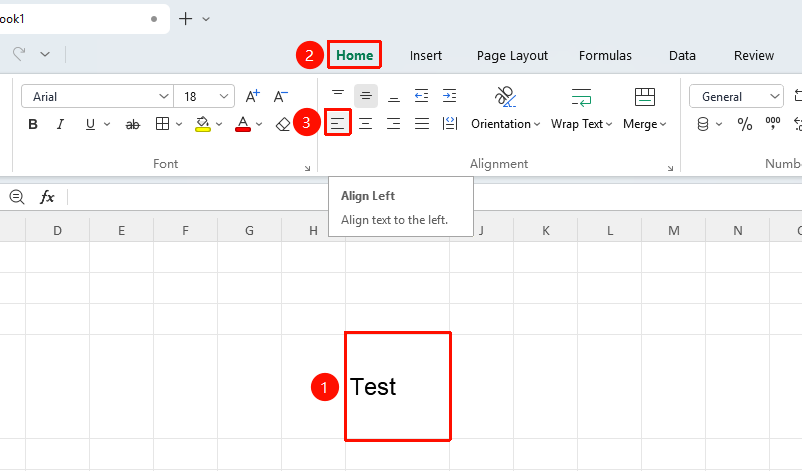Toggle Underline formatting
This screenshot has height=471, width=802.
[90, 124]
